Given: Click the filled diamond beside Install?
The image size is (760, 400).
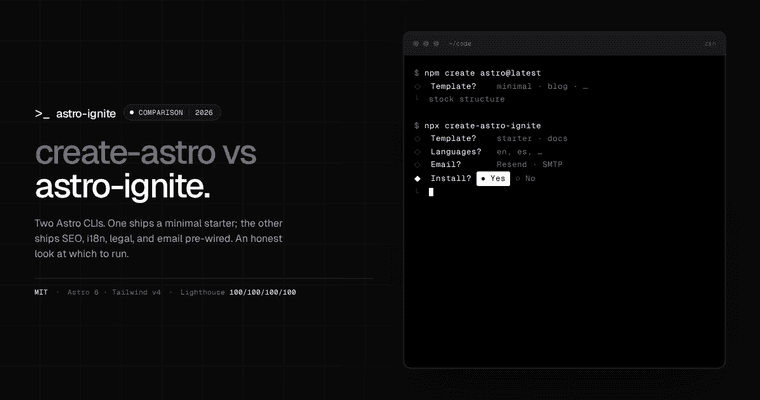Looking at the screenshot, I should 417,178.
